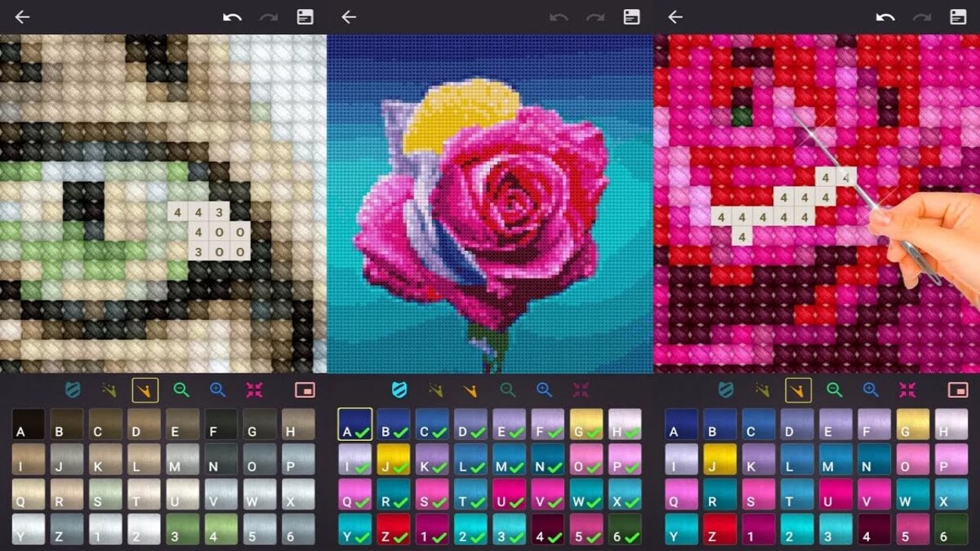Go back from the right pink-pattern panel

point(675,17)
